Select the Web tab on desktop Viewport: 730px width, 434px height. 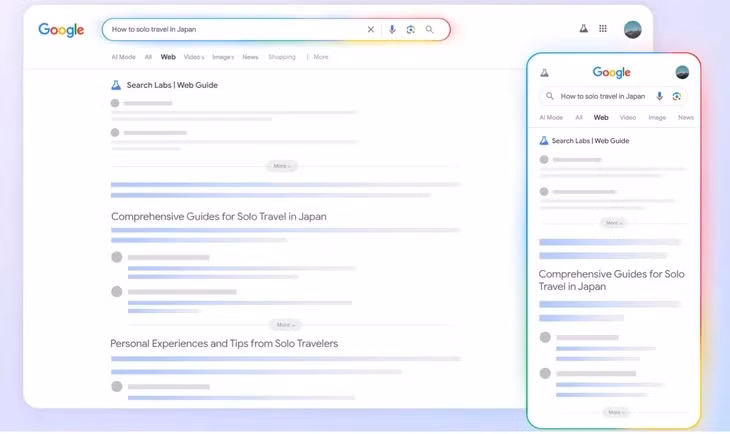[x=168, y=57]
